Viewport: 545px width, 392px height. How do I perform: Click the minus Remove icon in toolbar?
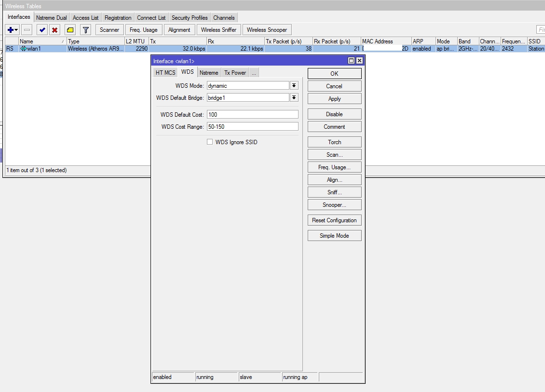[x=27, y=30]
